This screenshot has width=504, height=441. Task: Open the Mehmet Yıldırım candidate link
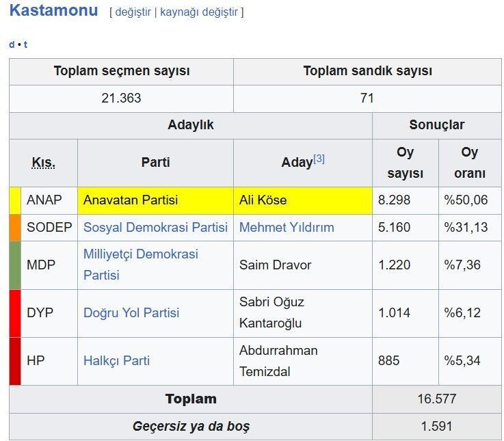287,227
